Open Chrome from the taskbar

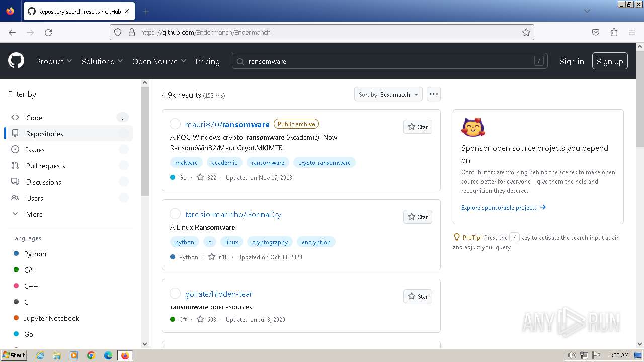coord(91,355)
